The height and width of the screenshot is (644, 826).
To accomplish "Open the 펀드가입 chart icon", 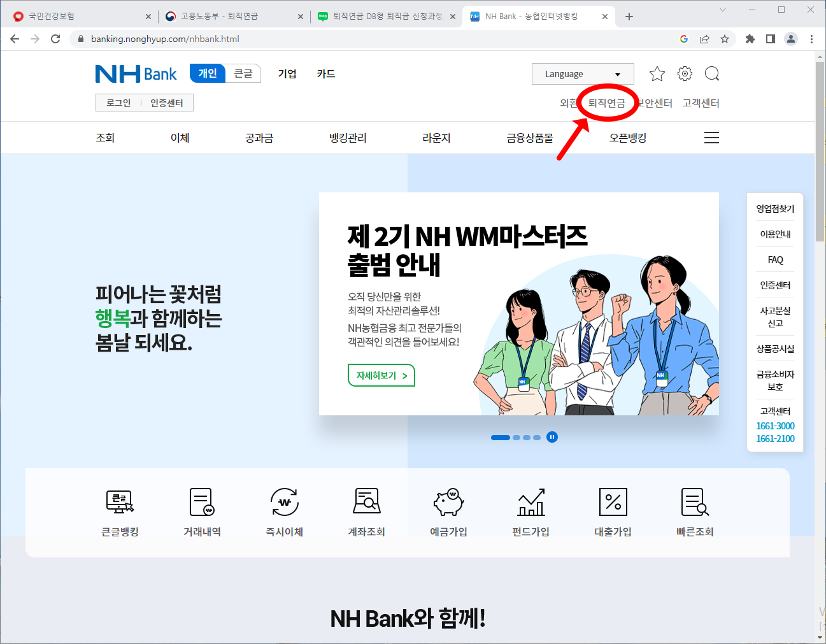I will click(x=531, y=502).
